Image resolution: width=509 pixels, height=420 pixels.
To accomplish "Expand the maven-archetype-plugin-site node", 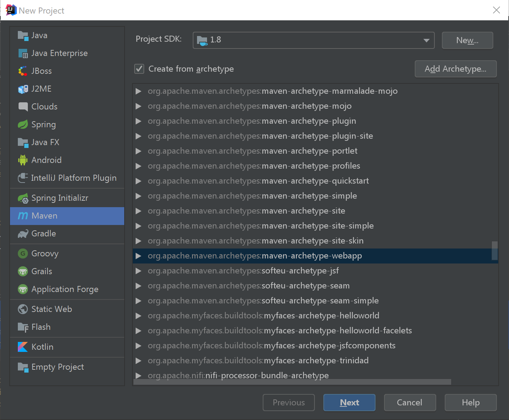I will pos(138,136).
